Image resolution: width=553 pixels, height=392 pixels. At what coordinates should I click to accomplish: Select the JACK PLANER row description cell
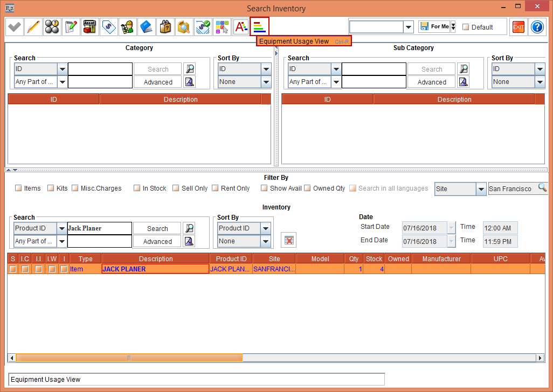[155, 269]
